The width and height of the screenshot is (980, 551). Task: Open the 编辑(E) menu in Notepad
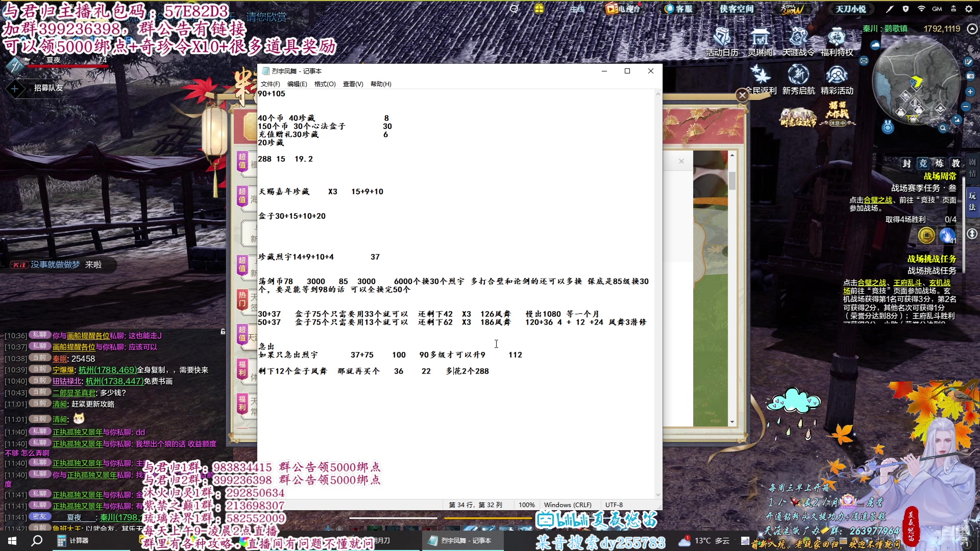tap(297, 84)
